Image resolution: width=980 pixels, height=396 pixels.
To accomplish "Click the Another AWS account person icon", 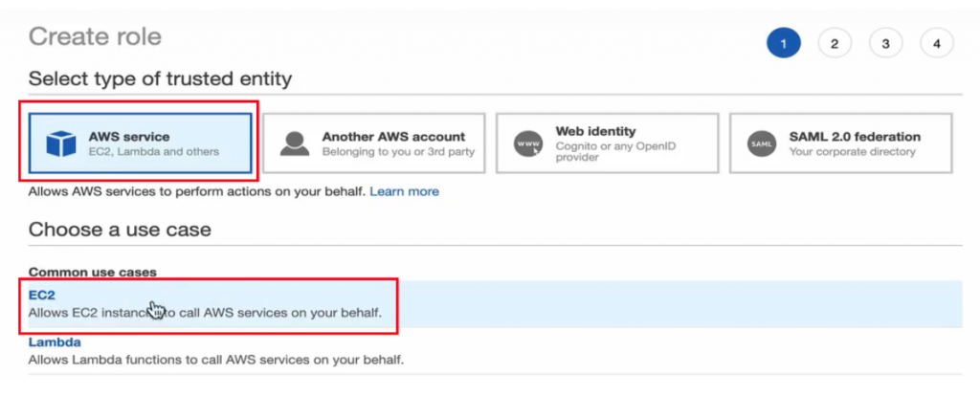I will (294, 143).
